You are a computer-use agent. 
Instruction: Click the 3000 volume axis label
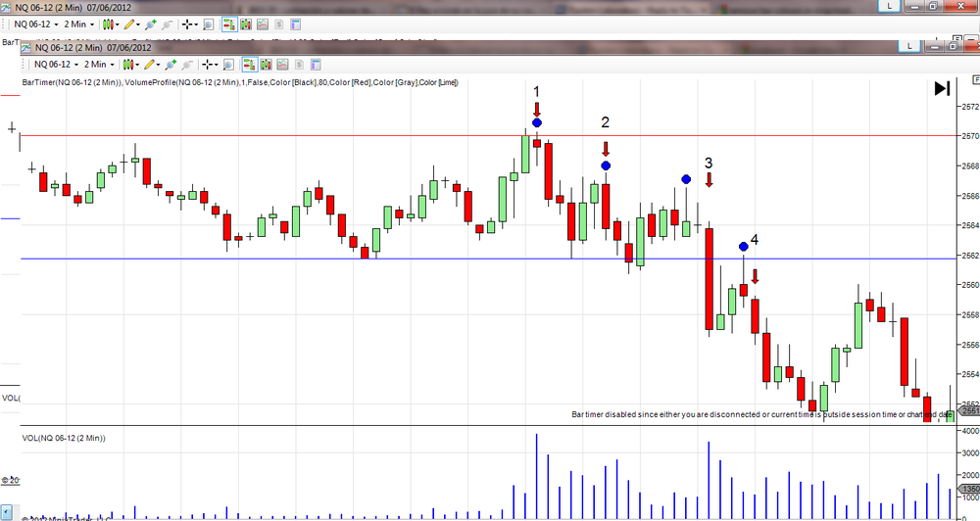[x=970, y=452]
